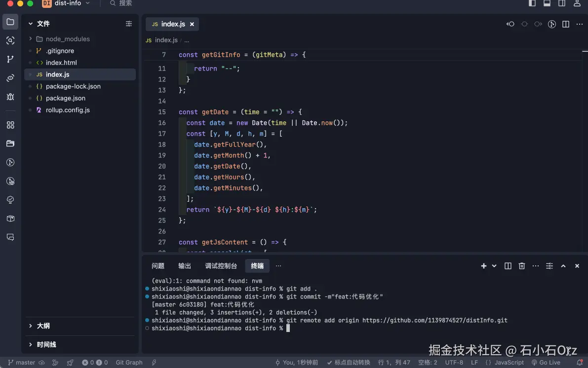Click the github.com distInfo.git URL in terminal
This screenshot has height=368, width=588.
tap(434, 321)
